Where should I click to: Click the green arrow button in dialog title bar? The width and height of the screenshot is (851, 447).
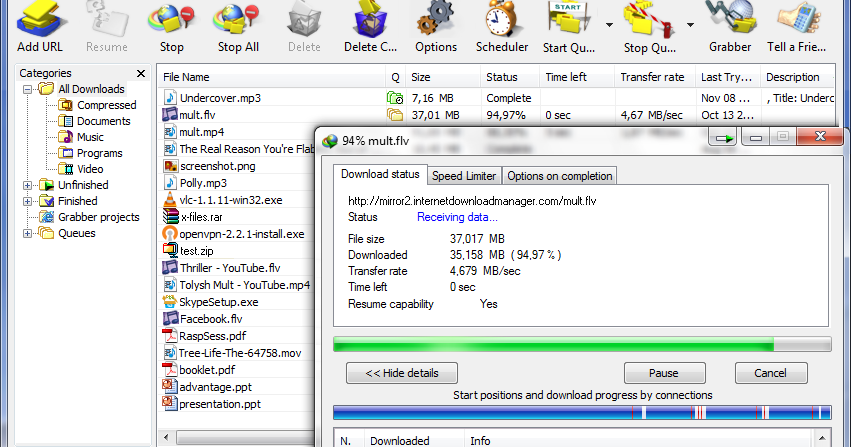pos(723,138)
